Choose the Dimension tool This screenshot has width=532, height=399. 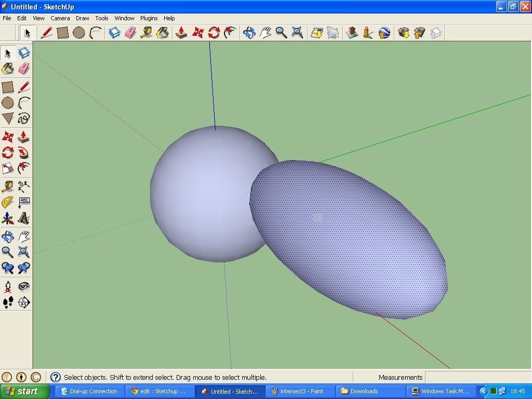[24, 187]
